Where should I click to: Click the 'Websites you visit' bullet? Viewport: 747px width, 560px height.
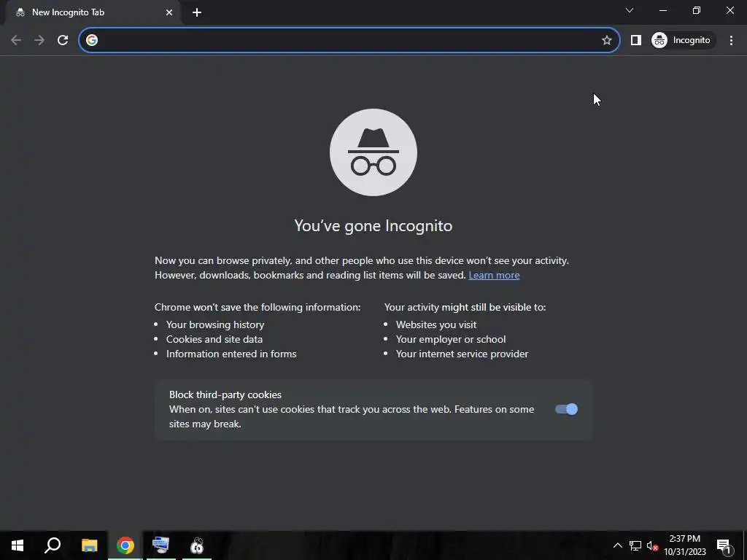pos(436,324)
